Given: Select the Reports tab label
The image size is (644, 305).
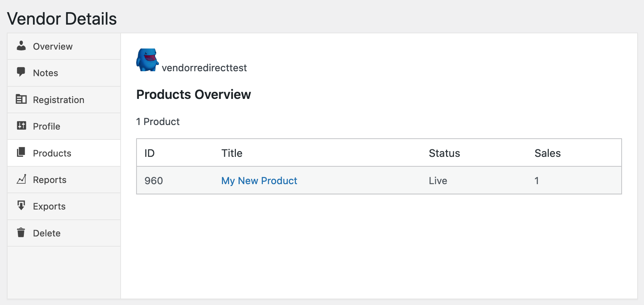Looking at the screenshot, I should pyautogui.click(x=50, y=180).
